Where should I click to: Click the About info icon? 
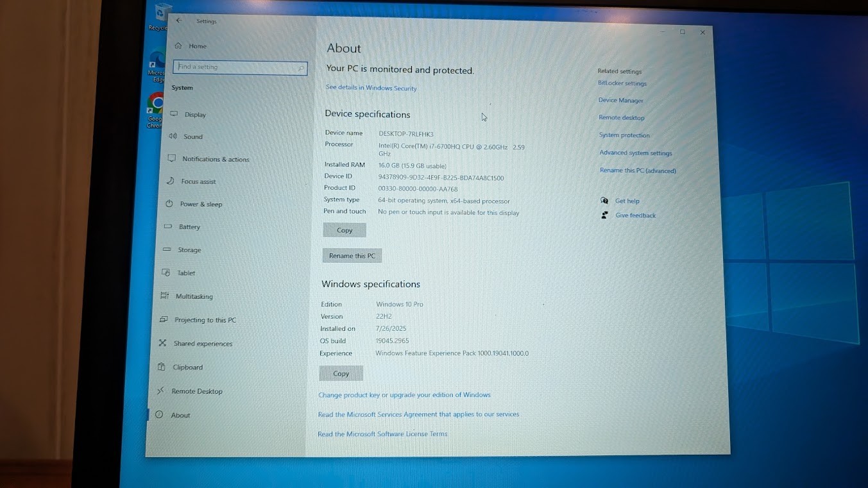click(x=159, y=414)
